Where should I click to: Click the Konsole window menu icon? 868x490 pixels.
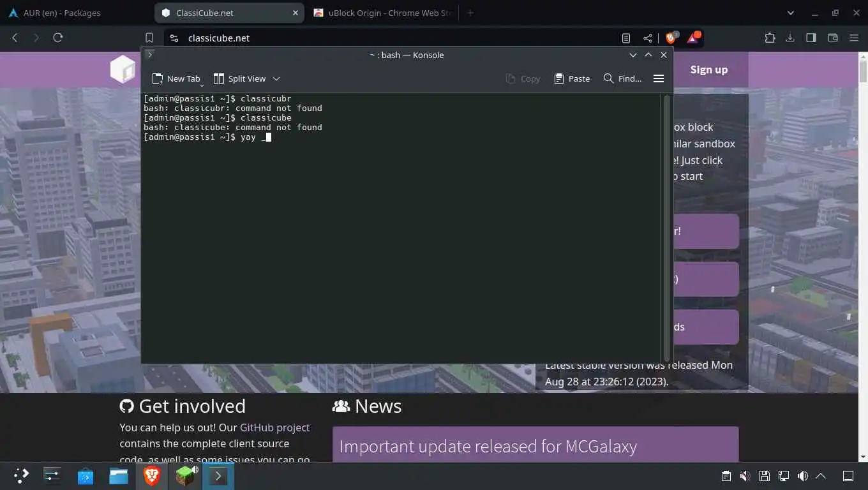150,55
